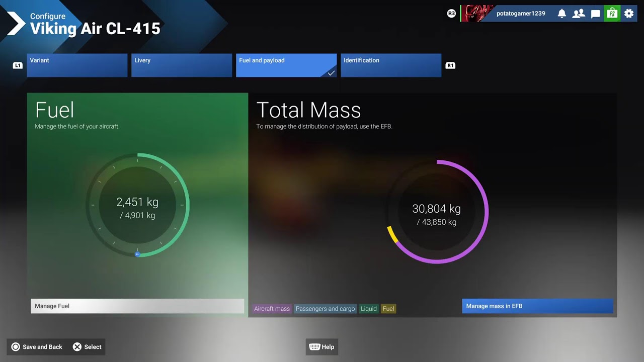
Task: Click the potatogamer1239 username
Action: point(521,14)
